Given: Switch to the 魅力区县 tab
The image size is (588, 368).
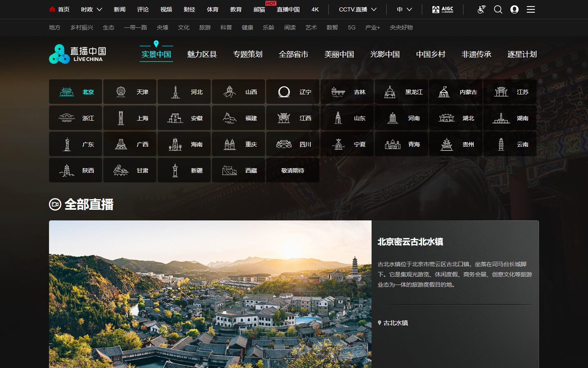Looking at the screenshot, I should pos(202,54).
